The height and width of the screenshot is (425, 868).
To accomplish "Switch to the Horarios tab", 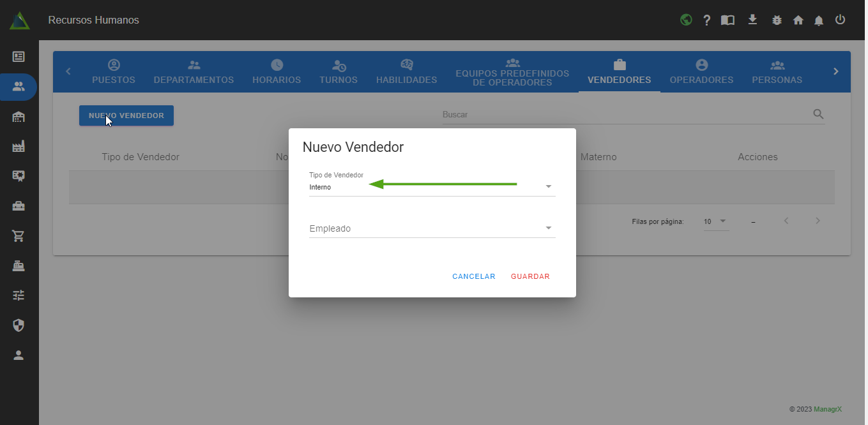I will 276,72.
